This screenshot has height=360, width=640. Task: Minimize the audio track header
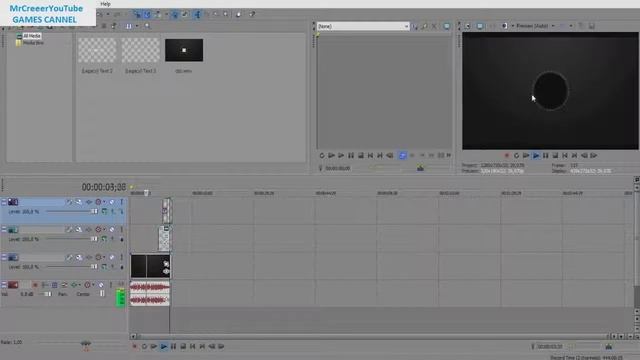tap(4, 284)
